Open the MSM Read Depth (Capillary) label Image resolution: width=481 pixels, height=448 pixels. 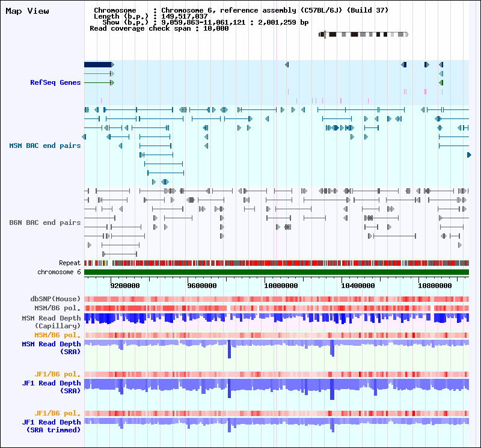click(x=51, y=322)
